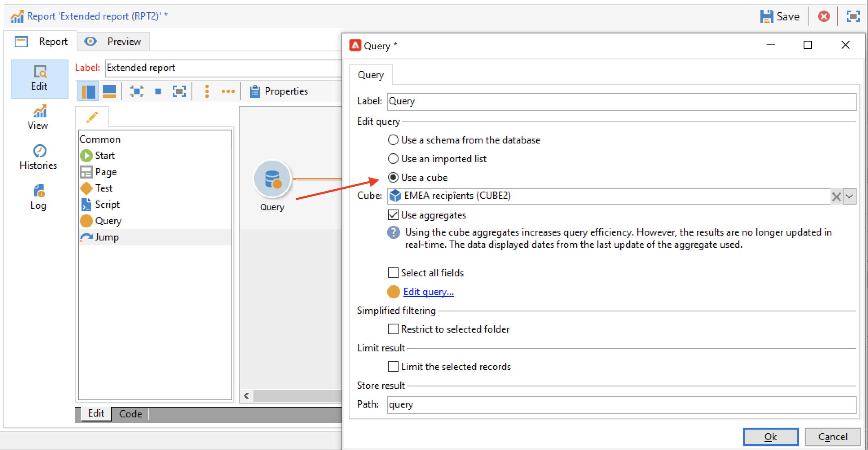Select the Jump activity in palette
The height and width of the screenshot is (450, 868).
click(107, 237)
